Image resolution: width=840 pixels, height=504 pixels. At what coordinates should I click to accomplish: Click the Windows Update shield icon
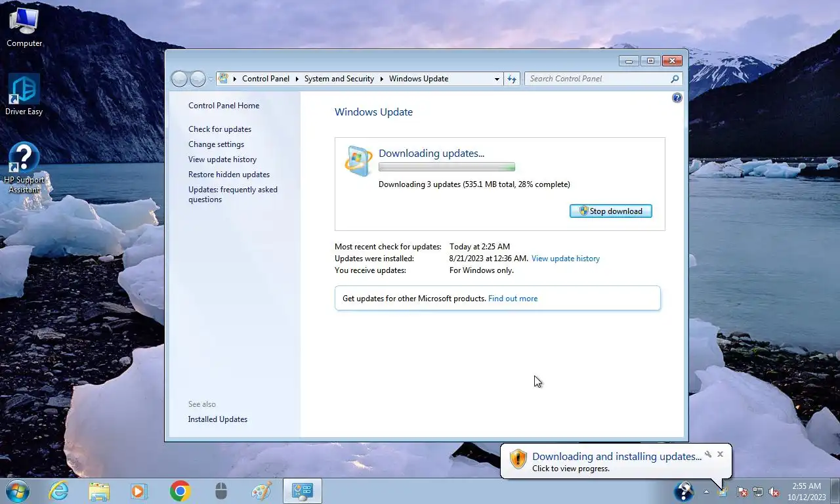pyautogui.click(x=358, y=161)
